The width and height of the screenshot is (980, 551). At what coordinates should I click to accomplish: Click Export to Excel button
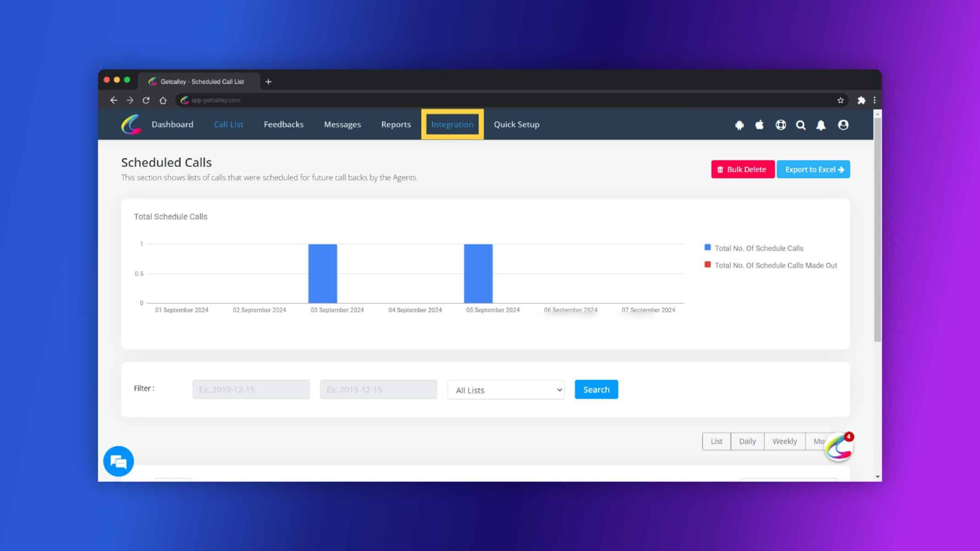coord(813,169)
